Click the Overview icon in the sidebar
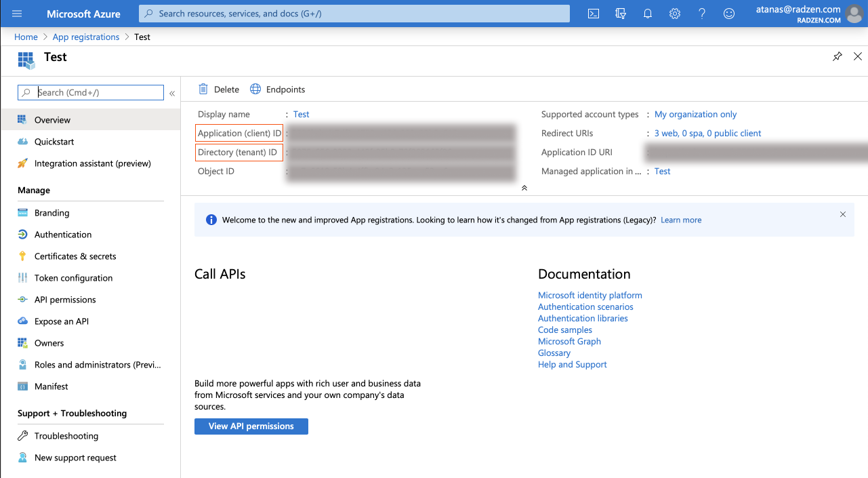The width and height of the screenshot is (868, 478). pyautogui.click(x=22, y=120)
